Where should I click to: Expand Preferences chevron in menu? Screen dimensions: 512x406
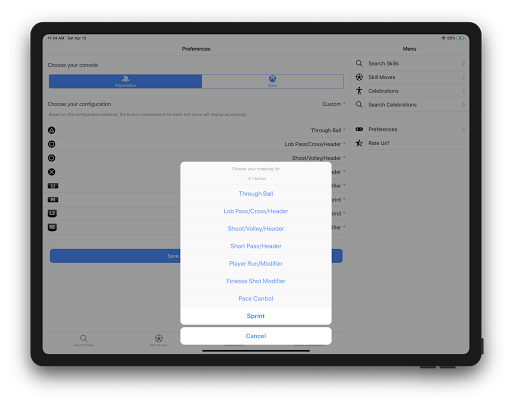point(463,129)
